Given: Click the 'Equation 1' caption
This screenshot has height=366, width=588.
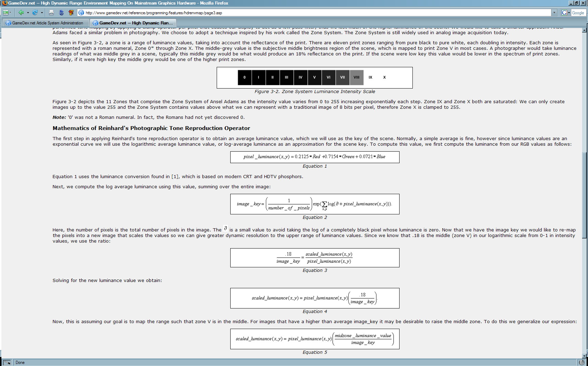Looking at the screenshot, I should [315, 166].
